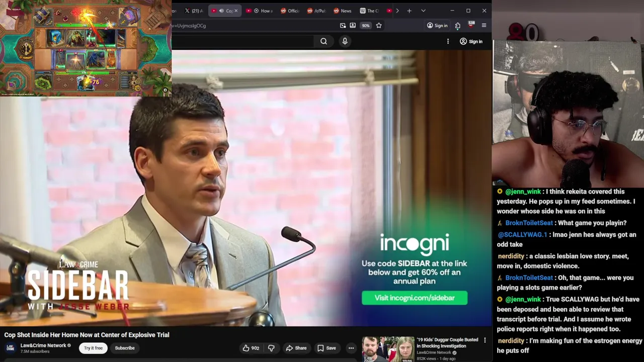The height and width of the screenshot is (362, 644).
Task: Open the X (21) browser tab
Action: click(x=194, y=11)
